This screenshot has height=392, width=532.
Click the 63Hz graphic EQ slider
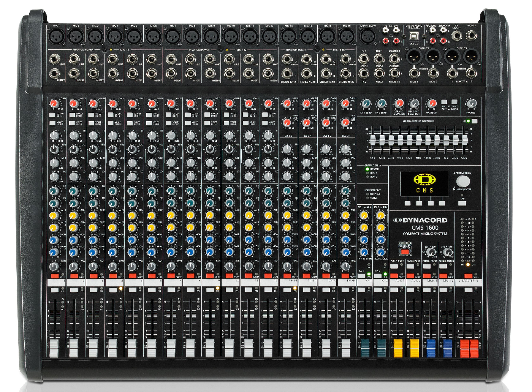pos(373,140)
